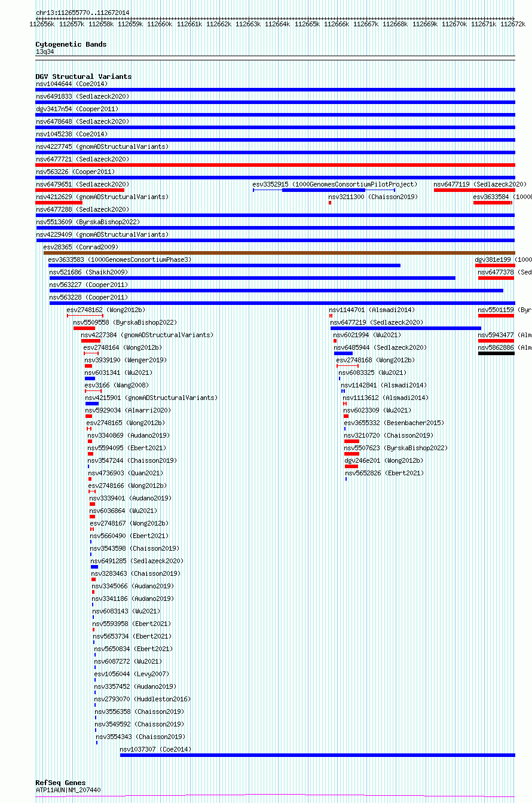Click the DGV Structural Variants track title
Viewport: 532px width, 803px height.
tap(84, 77)
